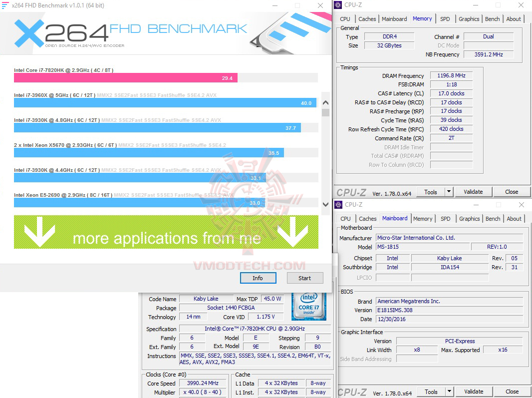Click Close button in top CPU-Z
This screenshot has height=398, width=532.
(x=512, y=192)
